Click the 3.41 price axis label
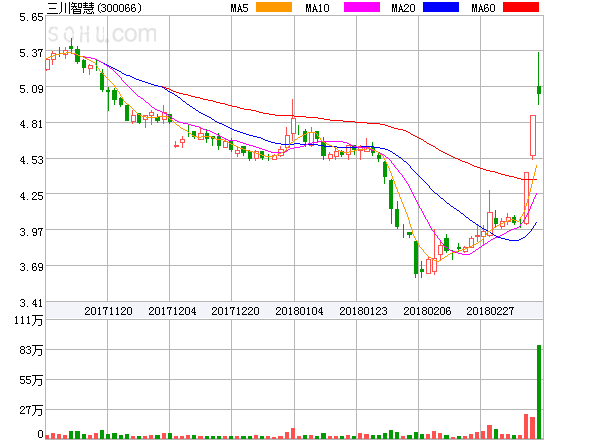 point(31,303)
